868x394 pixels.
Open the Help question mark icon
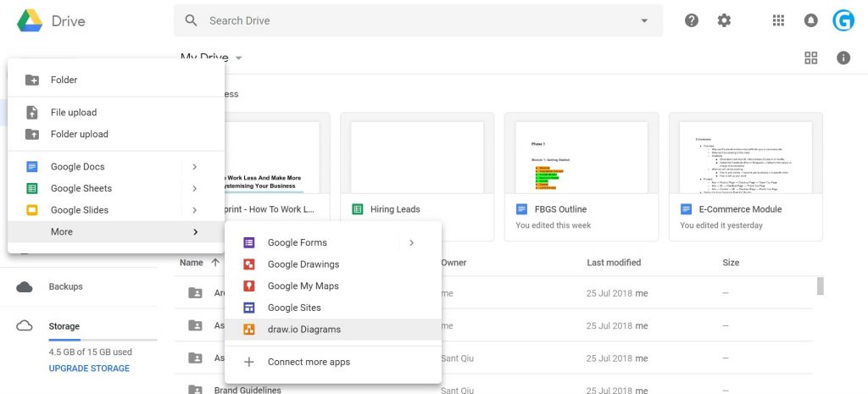(692, 20)
